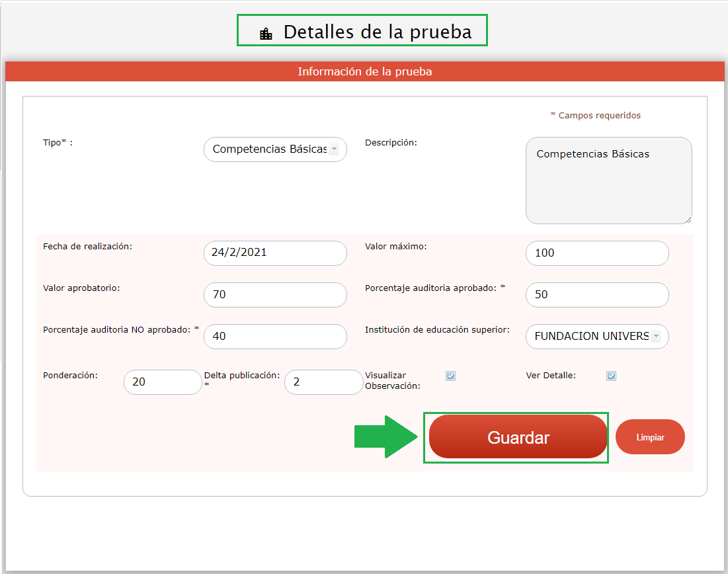Select the Detalles de la prueba title

(378, 32)
